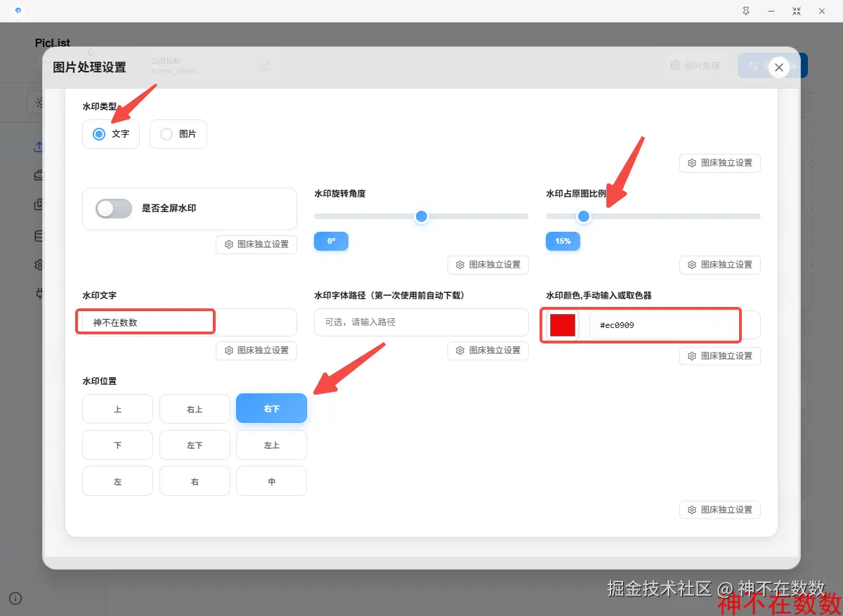Set watermark position to 右

pos(195,481)
